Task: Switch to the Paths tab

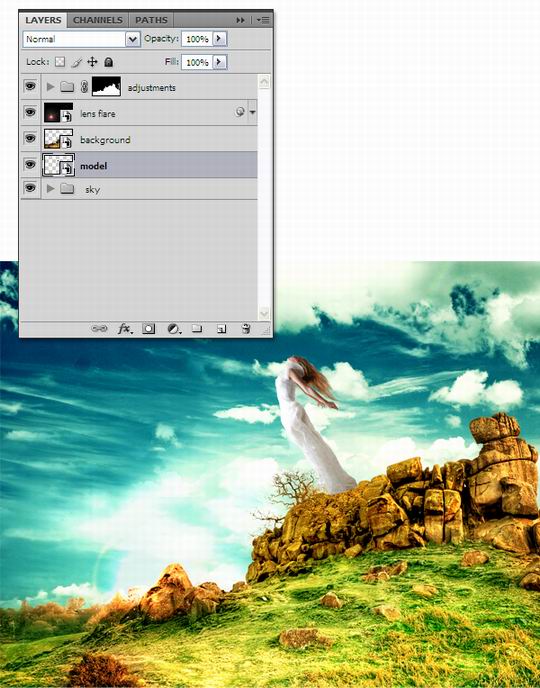Action: point(151,20)
